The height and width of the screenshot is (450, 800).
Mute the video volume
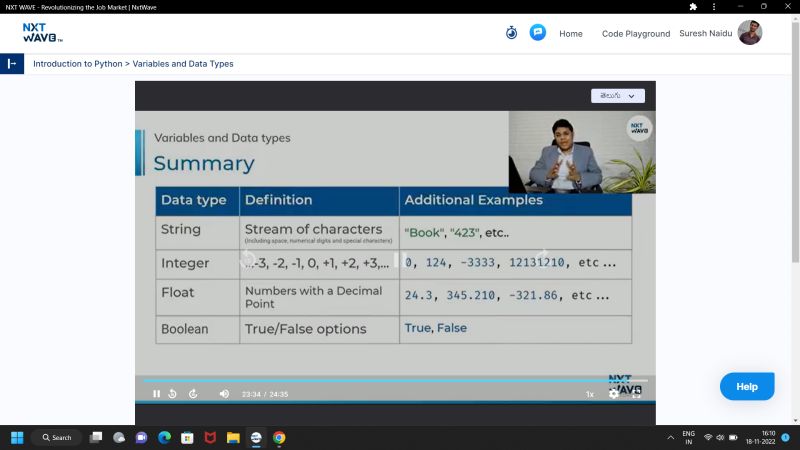pyautogui.click(x=224, y=394)
